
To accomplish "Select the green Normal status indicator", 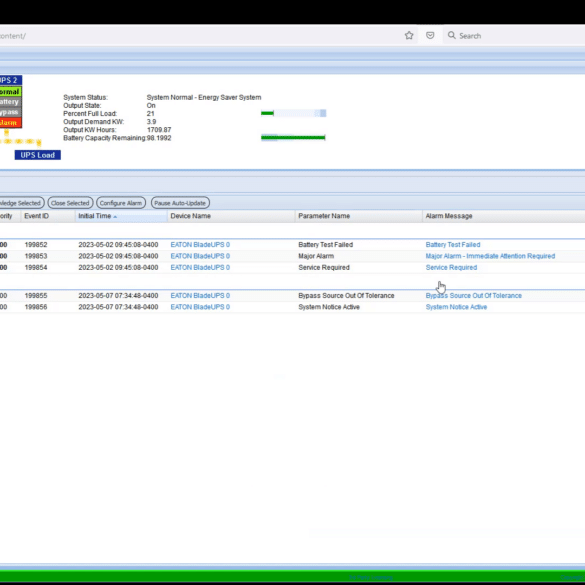I will 10,91.
